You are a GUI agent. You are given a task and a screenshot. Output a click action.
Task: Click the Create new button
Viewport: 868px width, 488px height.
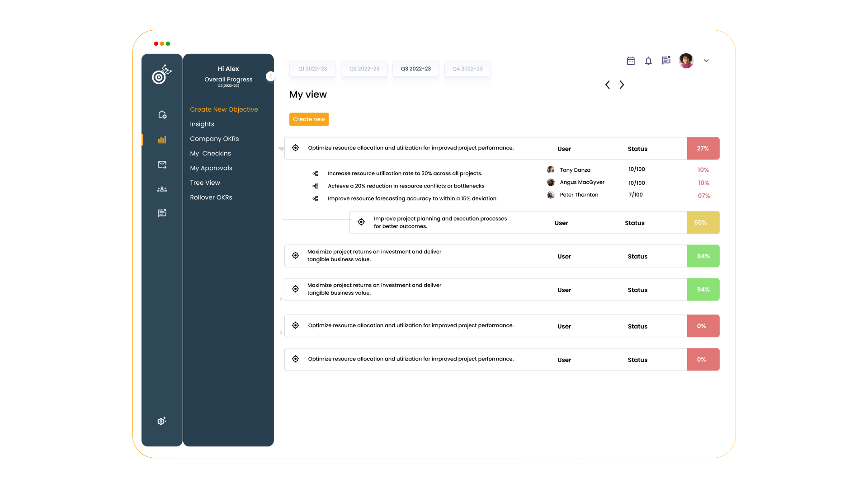point(309,119)
